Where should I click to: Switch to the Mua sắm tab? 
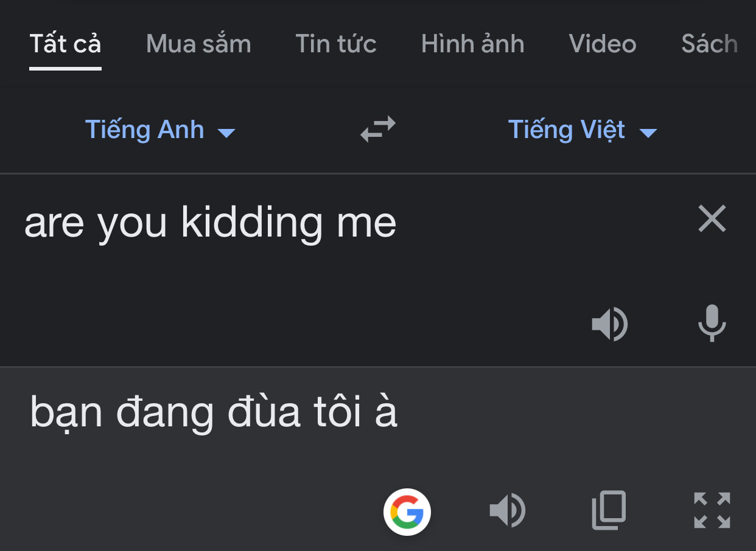(x=198, y=44)
